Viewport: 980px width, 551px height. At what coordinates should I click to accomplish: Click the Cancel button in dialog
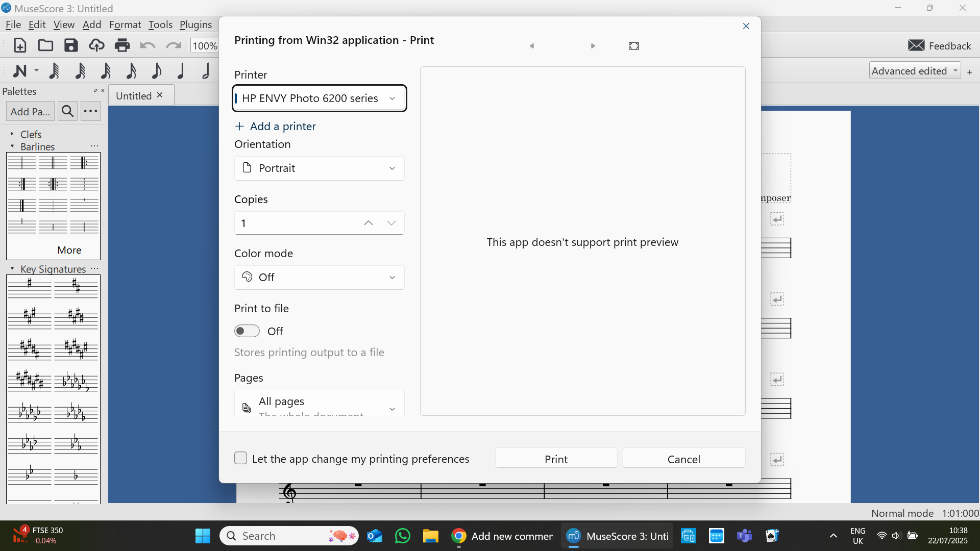(x=684, y=459)
